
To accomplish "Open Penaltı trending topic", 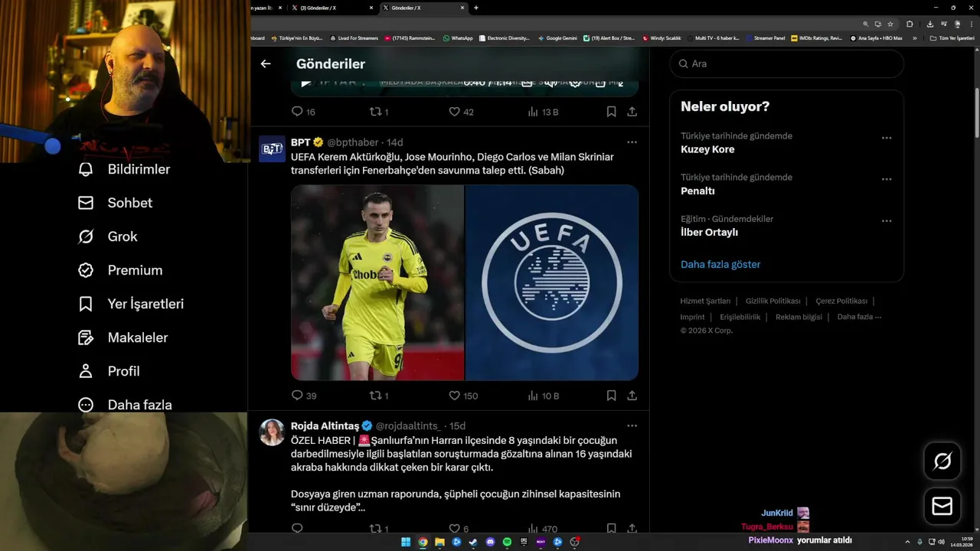I will pos(697,191).
